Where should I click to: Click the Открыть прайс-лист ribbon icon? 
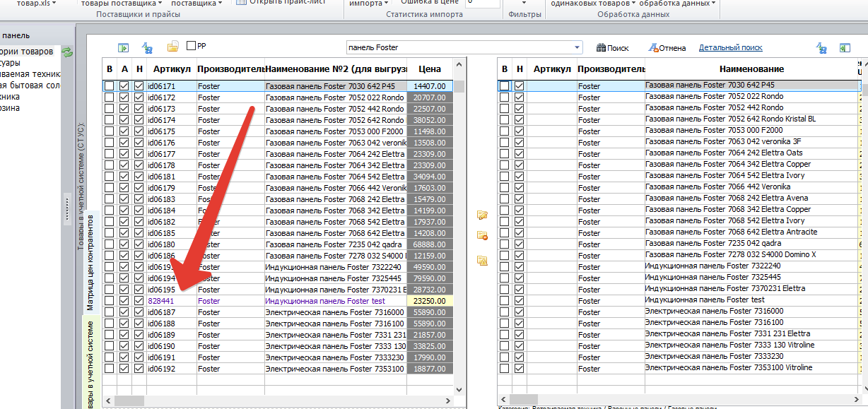241,3
